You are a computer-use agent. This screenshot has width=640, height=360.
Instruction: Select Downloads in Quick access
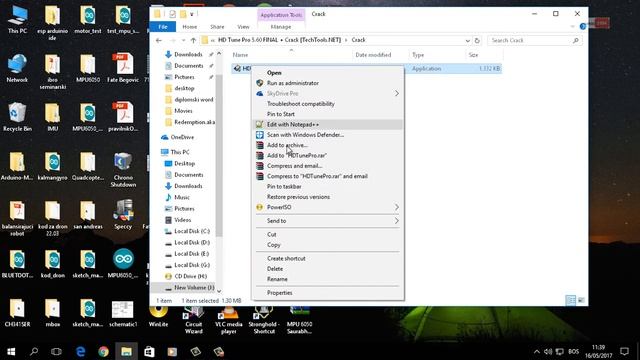click(188, 54)
